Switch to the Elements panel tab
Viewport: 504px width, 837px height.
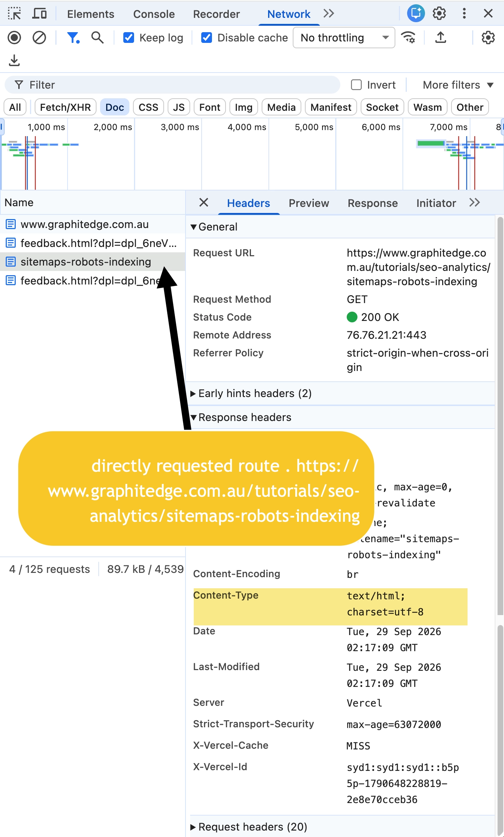(91, 14)
